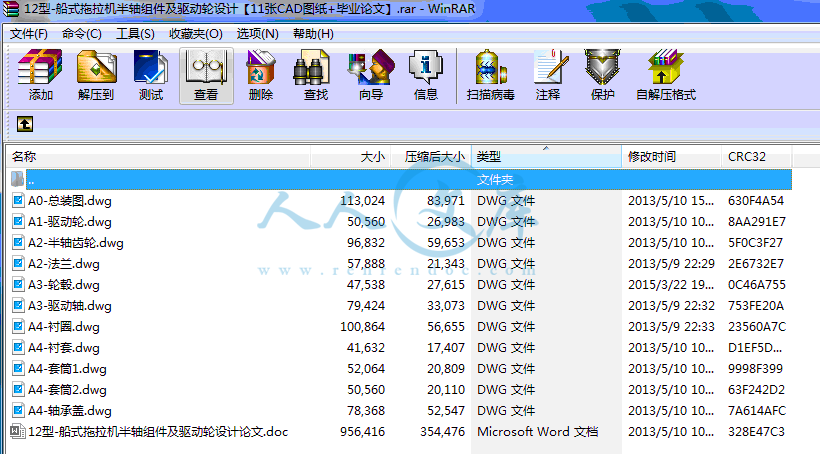Sort by the 名称 column header
Screen dimensions: 820x454
(x=159, y=156)
